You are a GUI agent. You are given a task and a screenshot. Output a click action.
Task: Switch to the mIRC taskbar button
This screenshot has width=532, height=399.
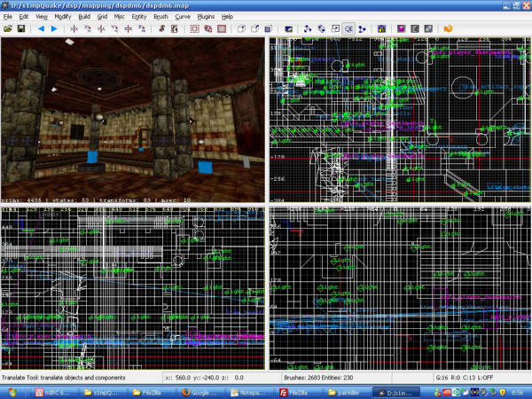54,393
